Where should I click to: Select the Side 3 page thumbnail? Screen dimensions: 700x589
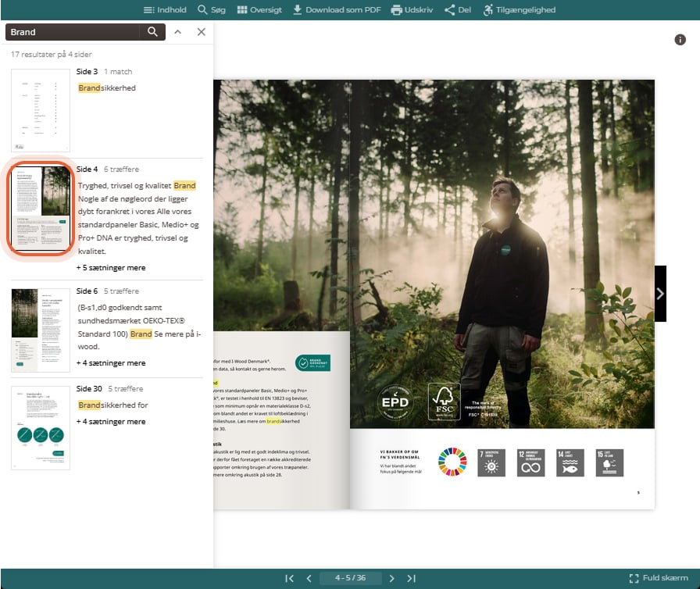(41, 110)
